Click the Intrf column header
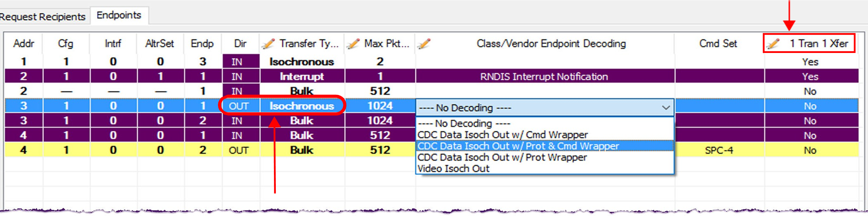This screenshot has height=216, width=868. pyautogui.click(x=113, y=44)
